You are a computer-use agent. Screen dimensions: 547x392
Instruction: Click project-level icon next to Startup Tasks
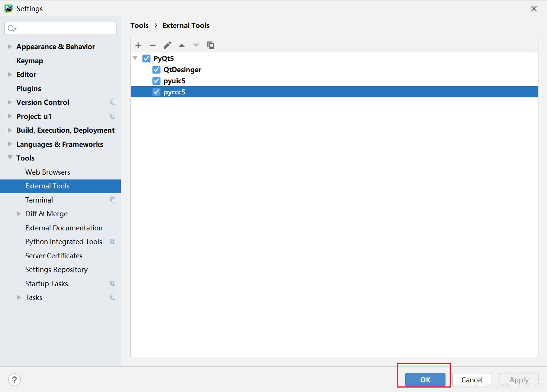click(113, 284)
